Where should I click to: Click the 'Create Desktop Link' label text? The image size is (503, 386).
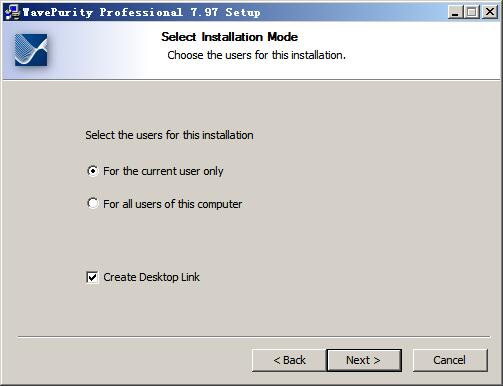click(x=151, y=277)
